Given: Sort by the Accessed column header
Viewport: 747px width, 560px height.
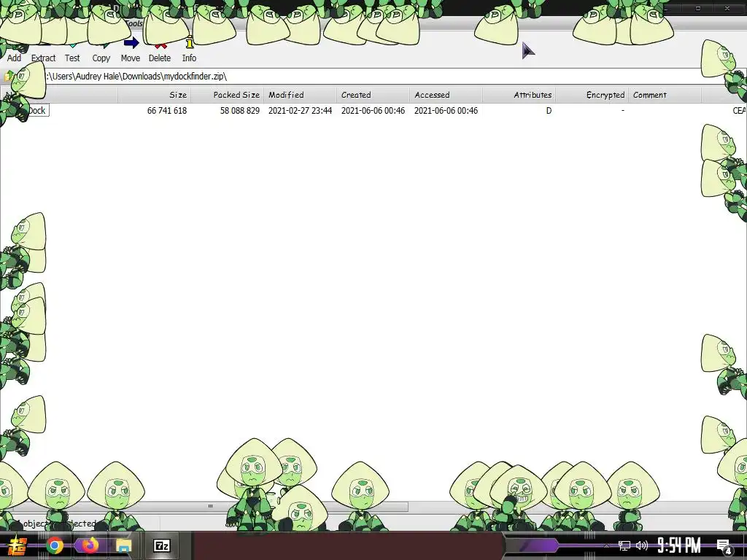Looking at the screenshot, I should point(446,95).
